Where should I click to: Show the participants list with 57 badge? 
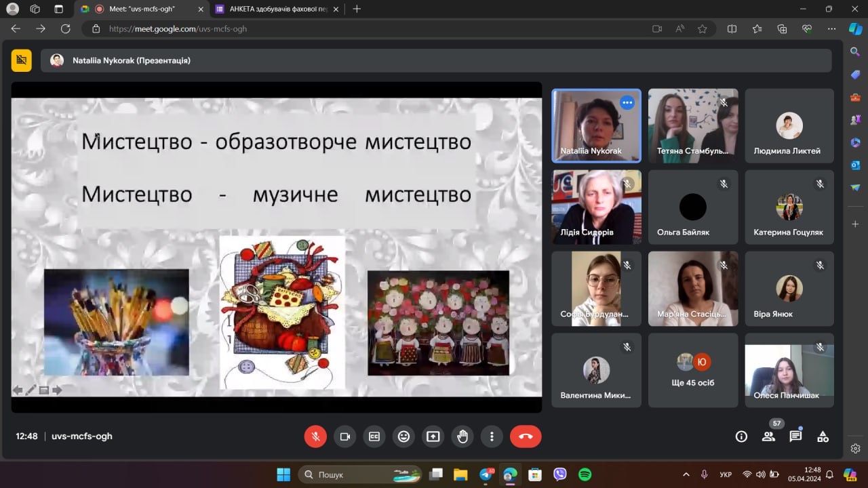tap(768, 436)
